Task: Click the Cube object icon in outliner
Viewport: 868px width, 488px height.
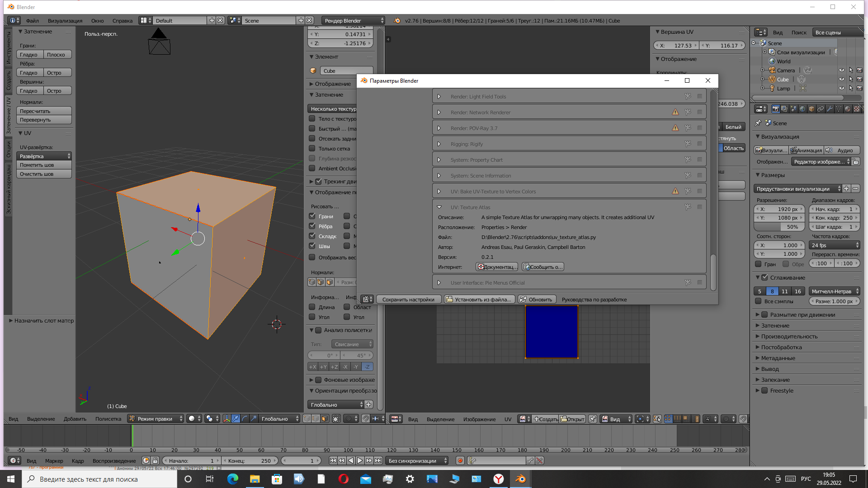Action: click(772, 80)
